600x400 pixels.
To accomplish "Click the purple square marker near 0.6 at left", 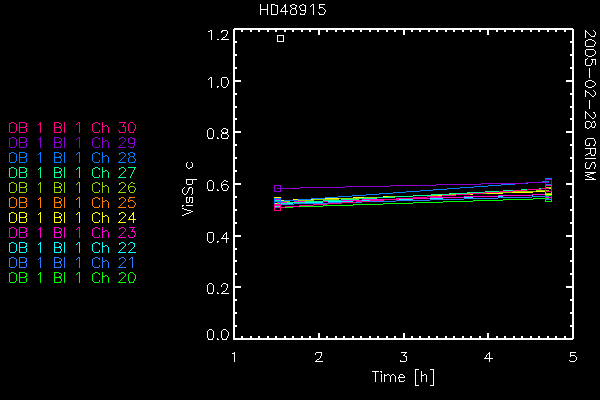I will (x=277, y=188).
